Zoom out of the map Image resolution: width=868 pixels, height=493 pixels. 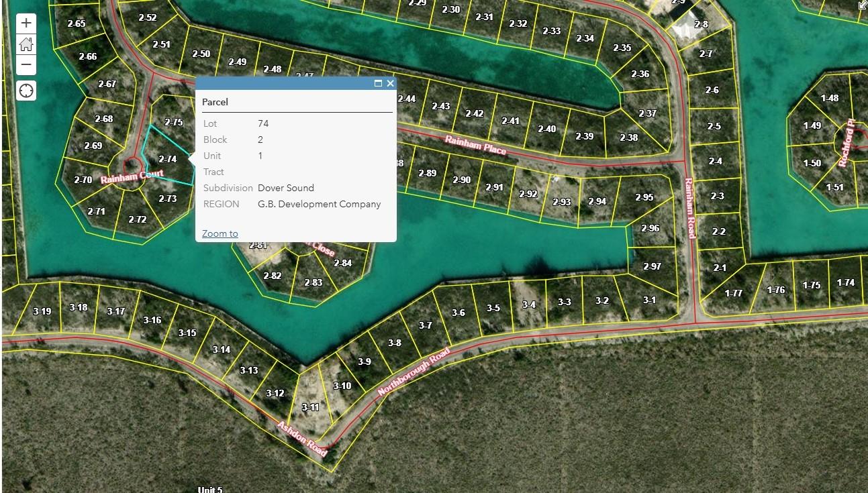coord(26,64)
